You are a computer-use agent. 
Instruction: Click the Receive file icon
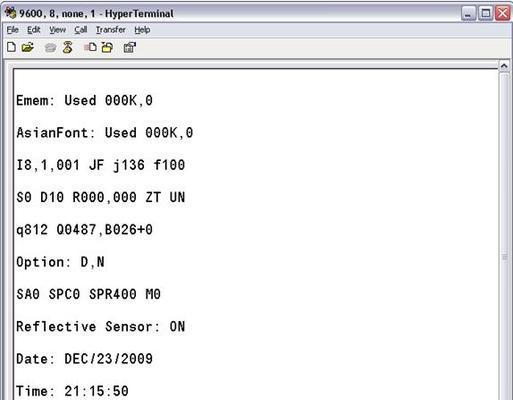click(107, 47)
